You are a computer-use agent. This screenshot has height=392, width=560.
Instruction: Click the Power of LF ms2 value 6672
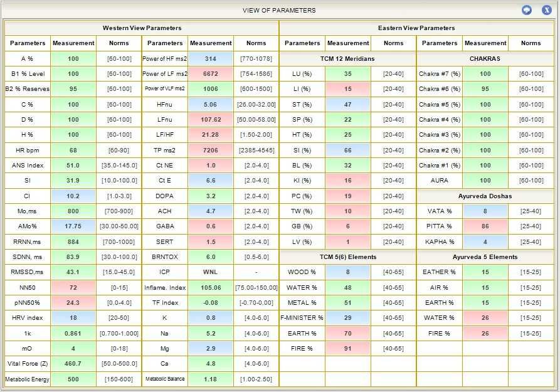[x=211, y=74]
